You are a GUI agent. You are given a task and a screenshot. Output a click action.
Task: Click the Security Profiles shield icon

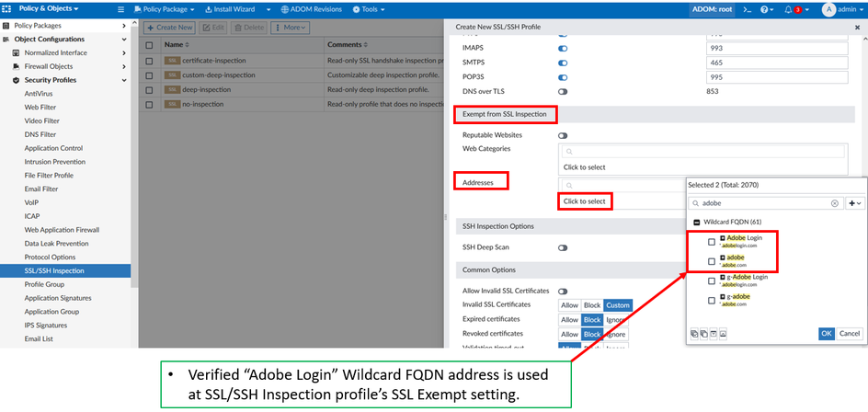click(x=16, y=80)
